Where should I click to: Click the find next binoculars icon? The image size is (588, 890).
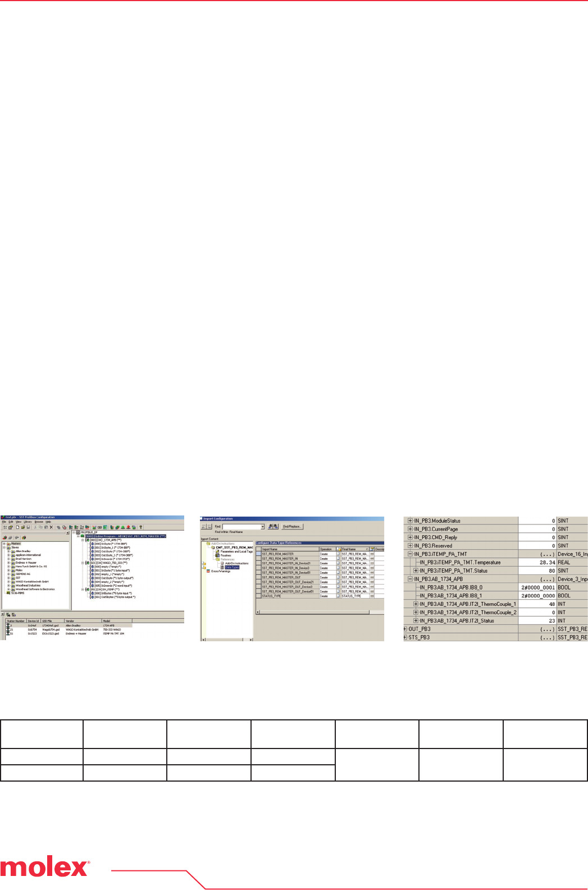point(276,527)
